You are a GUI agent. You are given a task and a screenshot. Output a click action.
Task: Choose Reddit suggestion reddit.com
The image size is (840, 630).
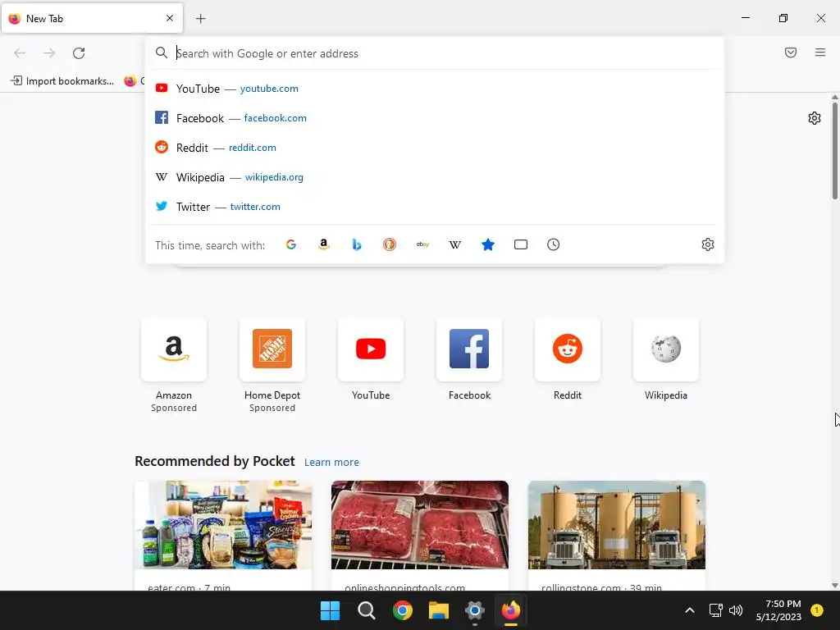[435, 148]
